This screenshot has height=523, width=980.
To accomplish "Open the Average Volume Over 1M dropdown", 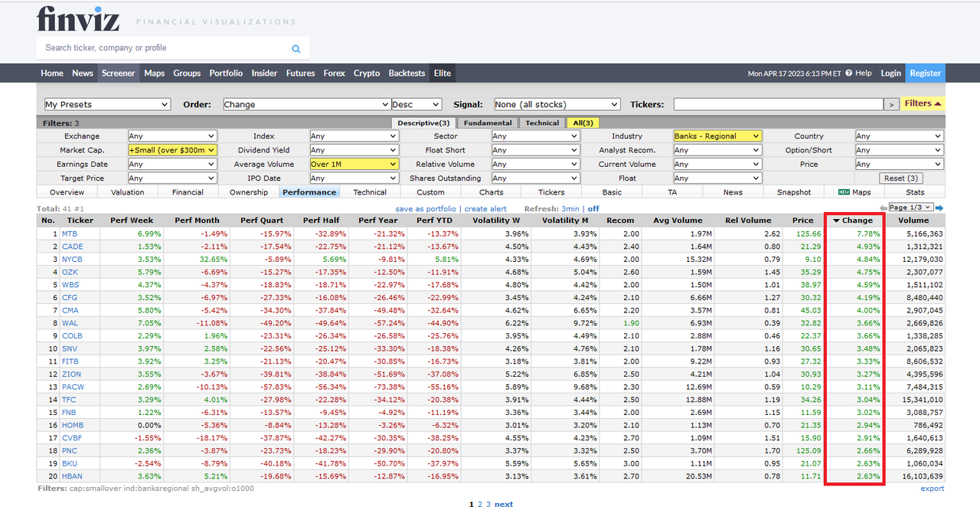I will pyautogui.click(x=354, y=164).
